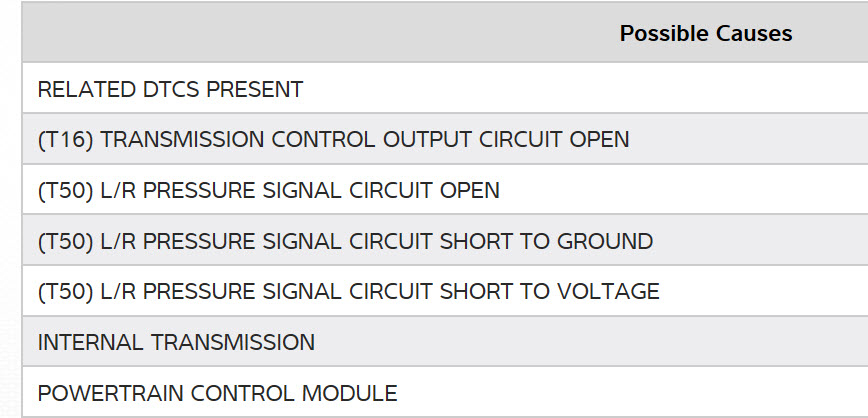This screenshot has width=868, height=418.
Task: Click the L/R Pressure Signal Circuit Open row
Action: click(x=268, y=190)
